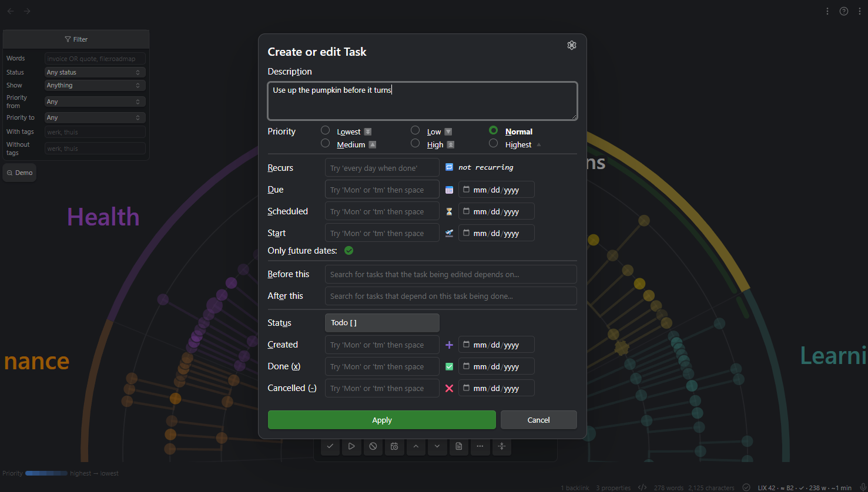Click the Due date calendar emoji icon

(x=449, y=190)
